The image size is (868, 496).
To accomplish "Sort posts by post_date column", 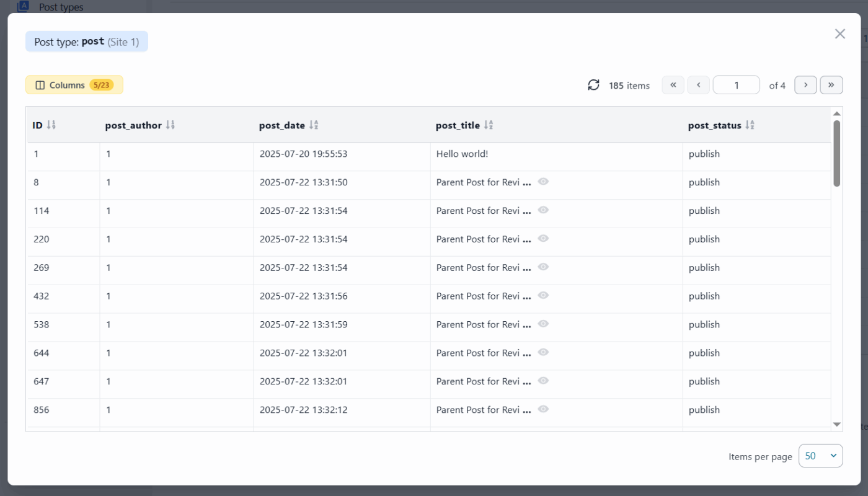I will click(312, 124).
